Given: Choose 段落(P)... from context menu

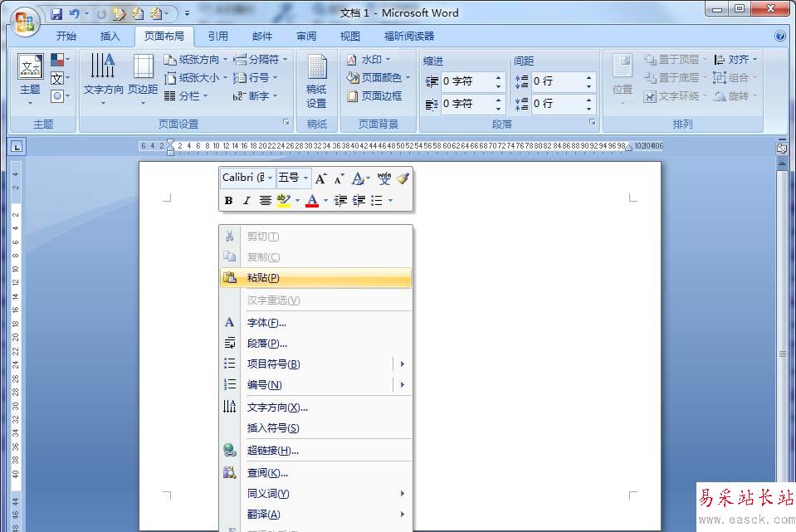Looking at the screenshot, I should [x=315, y=344].
